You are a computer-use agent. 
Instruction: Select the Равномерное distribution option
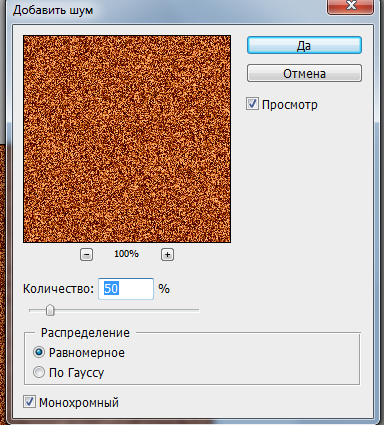pos(39,352)
